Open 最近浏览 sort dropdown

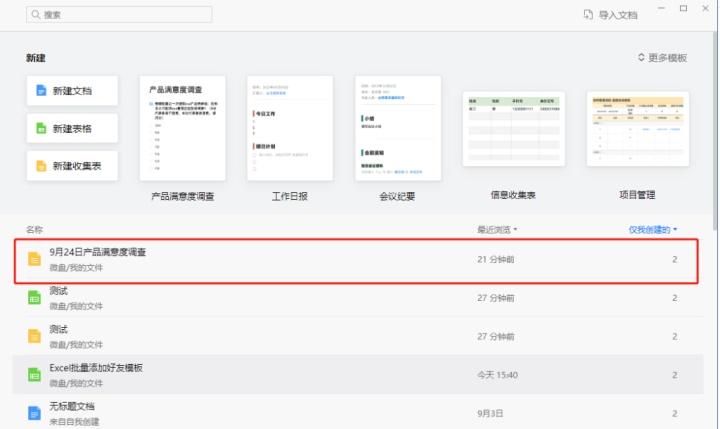click(497, 229)
